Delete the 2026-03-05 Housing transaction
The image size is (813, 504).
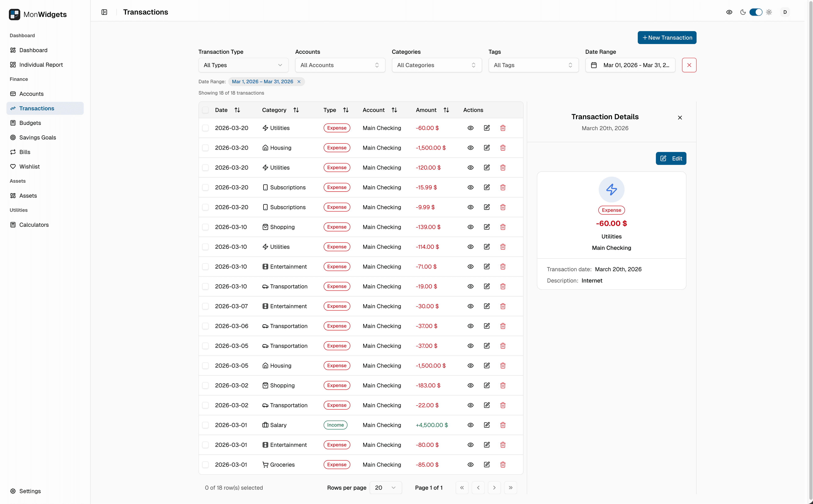click(503, 366)
